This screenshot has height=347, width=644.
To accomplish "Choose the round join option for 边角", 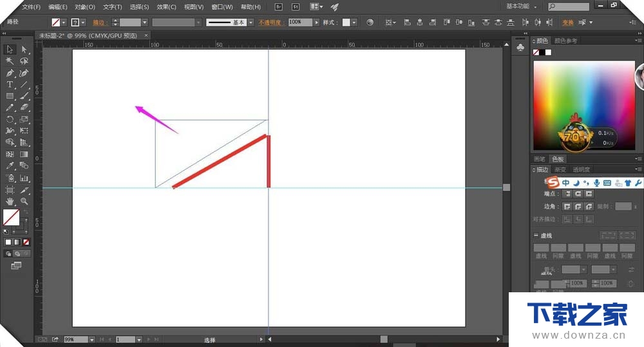I will 578,206.
